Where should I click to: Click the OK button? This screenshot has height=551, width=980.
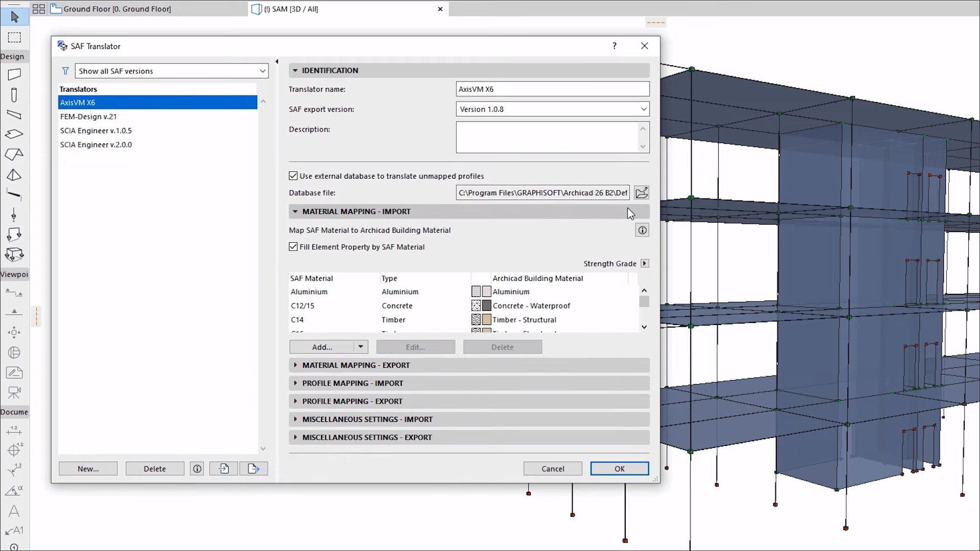[x=620, y=468]
